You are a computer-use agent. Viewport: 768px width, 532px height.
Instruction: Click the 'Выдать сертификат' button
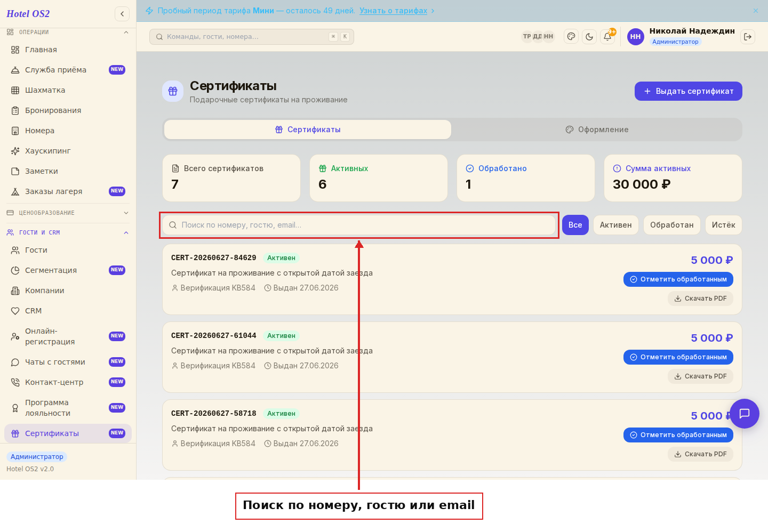tap(688, 91)
